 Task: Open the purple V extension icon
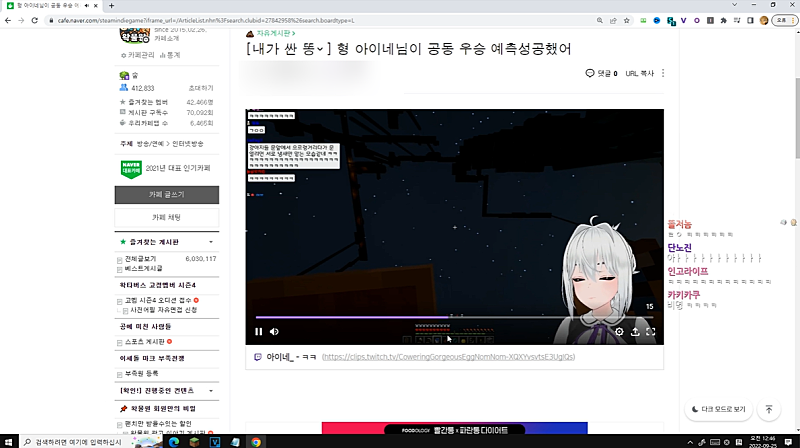(683, 20)
